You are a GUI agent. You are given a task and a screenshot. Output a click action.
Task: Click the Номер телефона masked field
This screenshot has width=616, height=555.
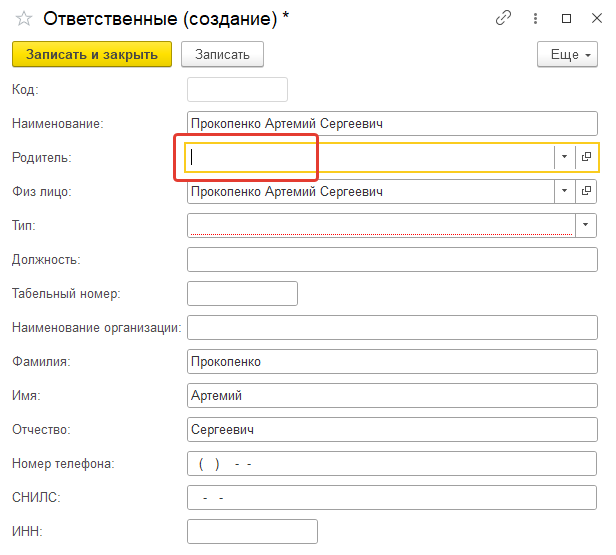392,463
